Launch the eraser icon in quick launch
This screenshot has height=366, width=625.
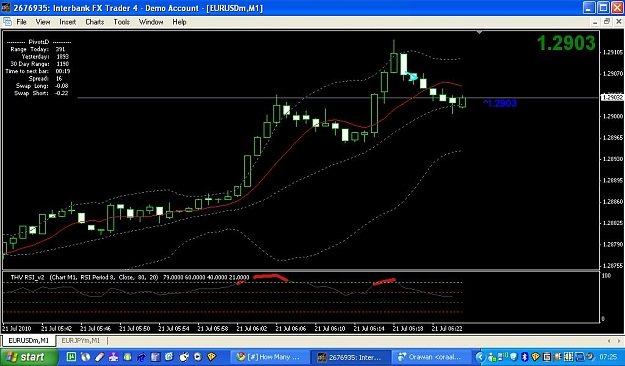click(99, 356)
